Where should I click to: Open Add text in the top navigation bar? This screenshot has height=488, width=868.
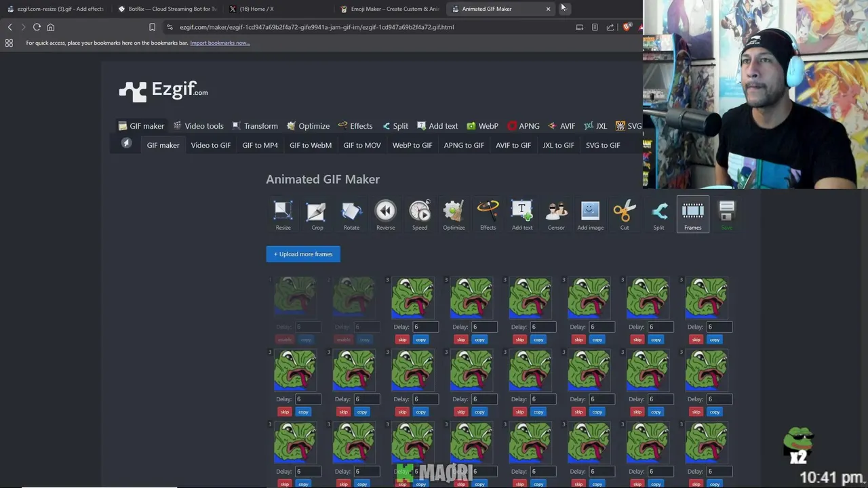pyautogui.click(x=437, y=126)
